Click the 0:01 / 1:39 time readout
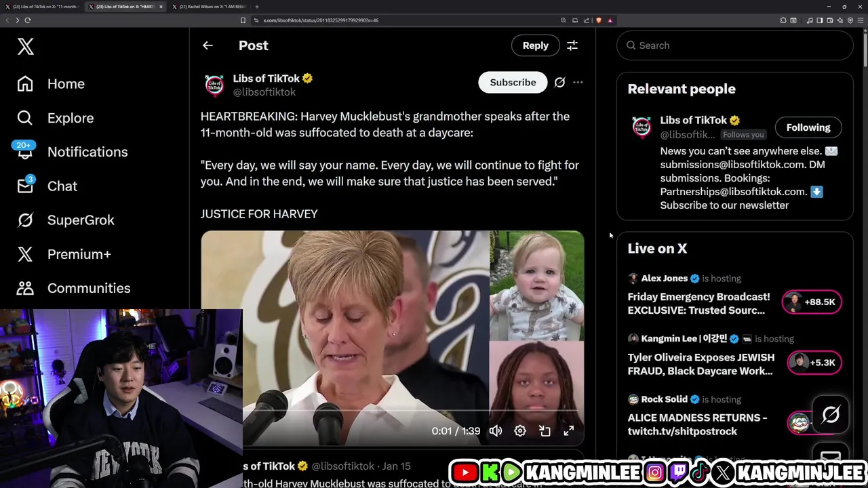 [x=456, y=431]
